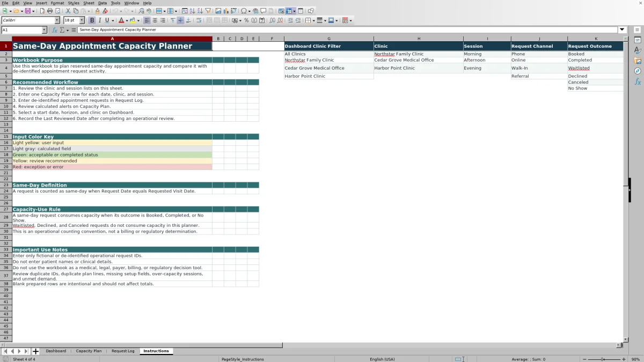644x362 pixels.
Task: Toggle Align Left
Action: pos(147,20)
